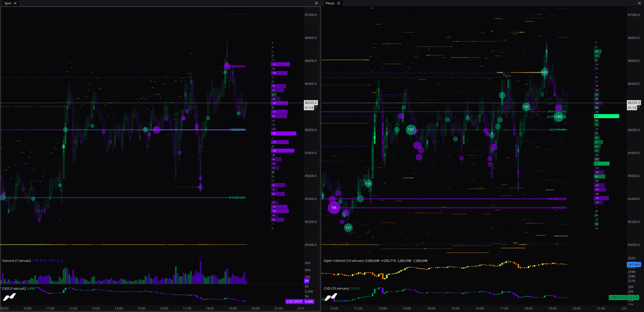
Task: Click the 23.31K CVD value tag
Action: click(x=633, y=298)
